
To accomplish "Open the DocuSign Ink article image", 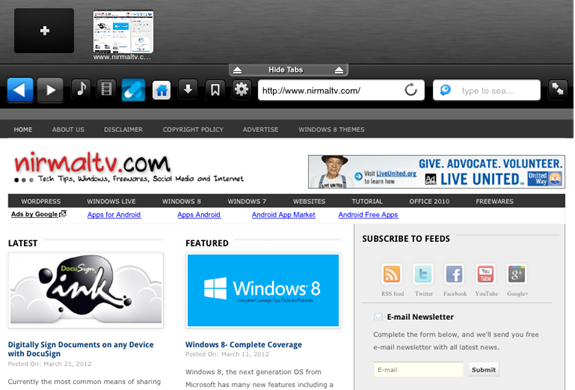I will (x=86, y=290).
